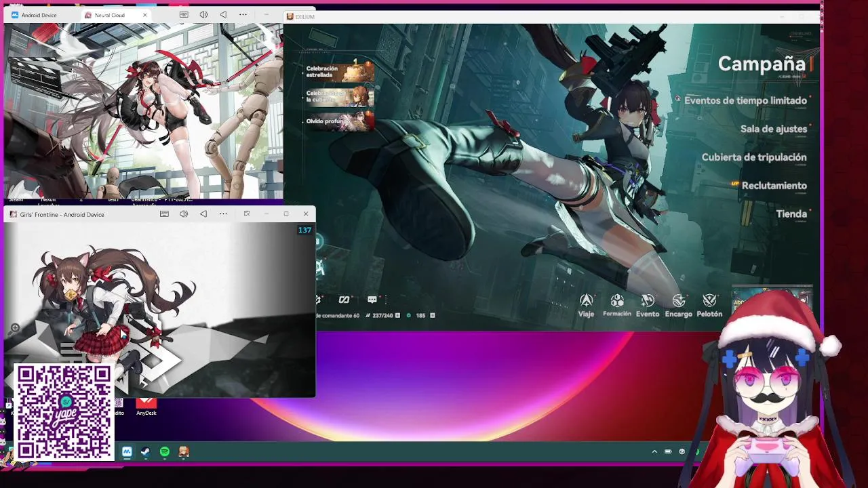Click the 137 counter in Girls' Frontline

(x=304, y=230)
